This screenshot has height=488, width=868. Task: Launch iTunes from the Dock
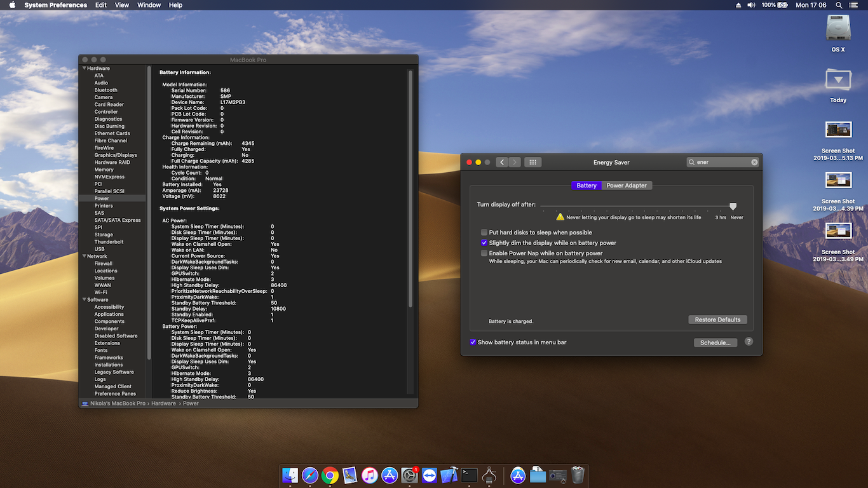370,475
